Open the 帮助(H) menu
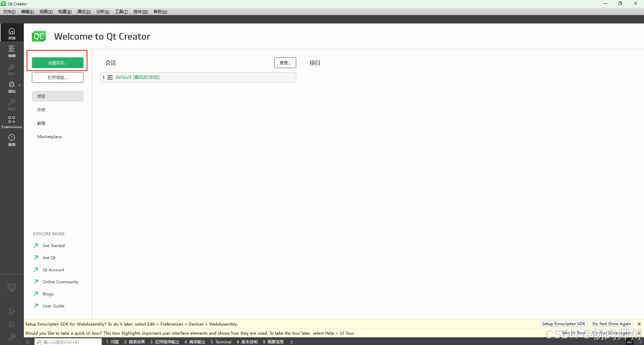The height and width of the screenshot is (345, 644). pyautogui.click(x=160, y=12)
